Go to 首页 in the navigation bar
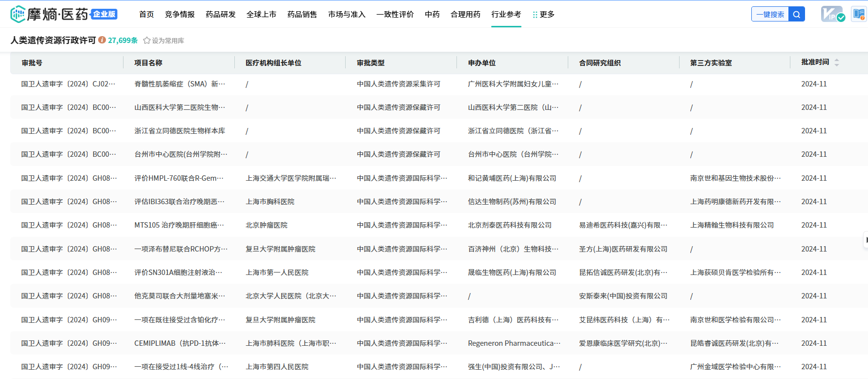 tap(146, 15)
